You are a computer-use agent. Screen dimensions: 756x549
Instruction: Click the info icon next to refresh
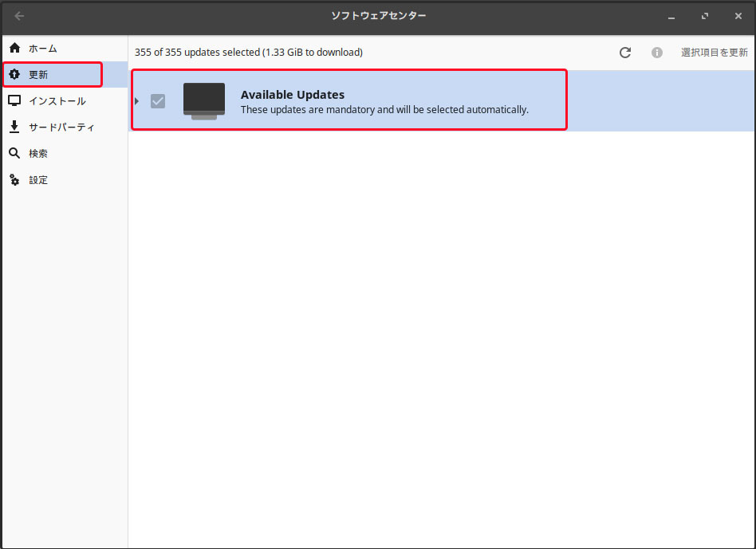tap(657, 53)
